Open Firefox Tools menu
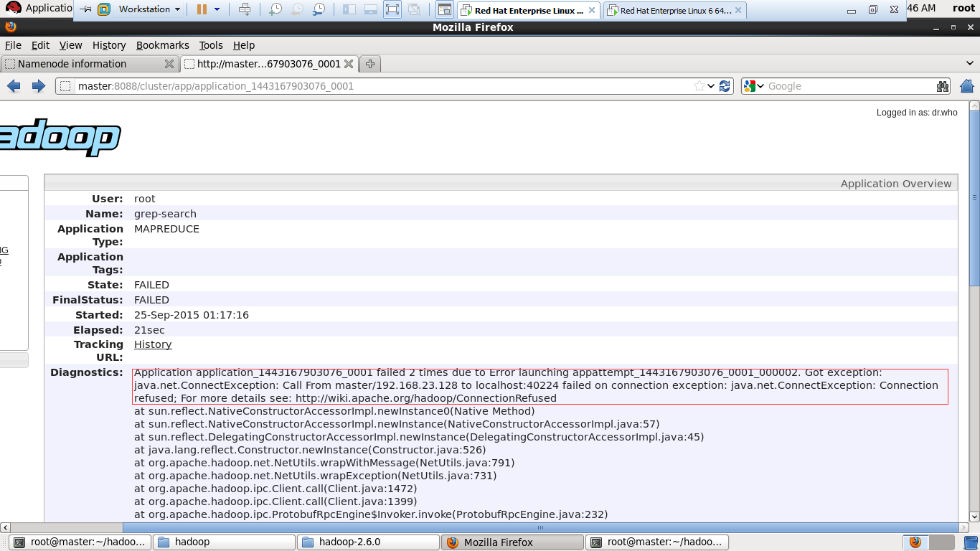Viewport: 980px width, 551px height. coord(211,45)
